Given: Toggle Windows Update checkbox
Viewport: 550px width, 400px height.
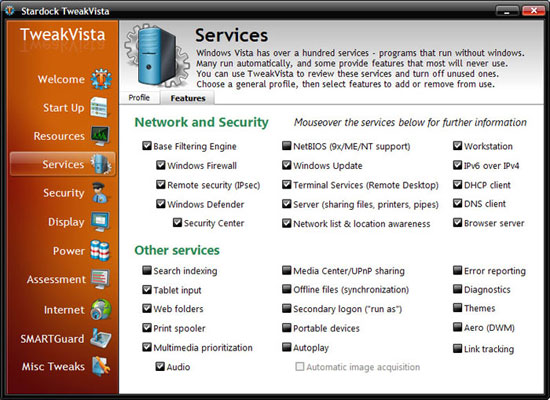Looking at the screenshot, I should [x=287, y=165].
